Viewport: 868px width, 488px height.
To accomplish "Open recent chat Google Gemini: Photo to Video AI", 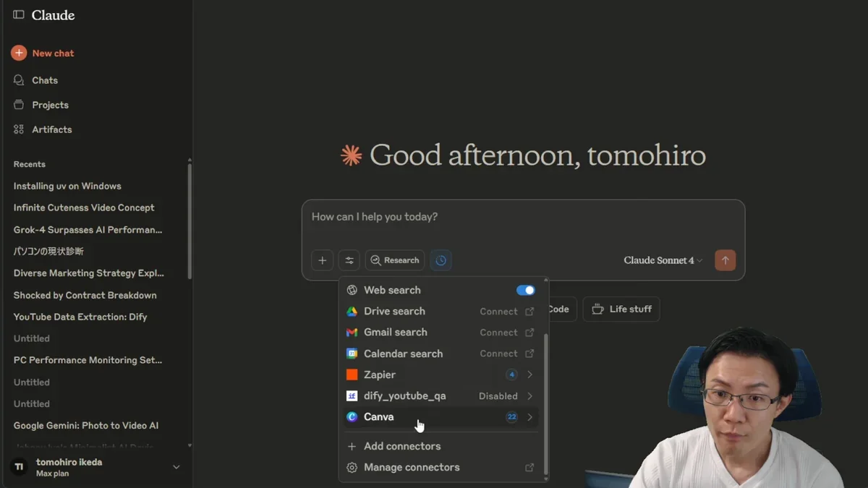I will pyautogui.click(x=85, y=426).
